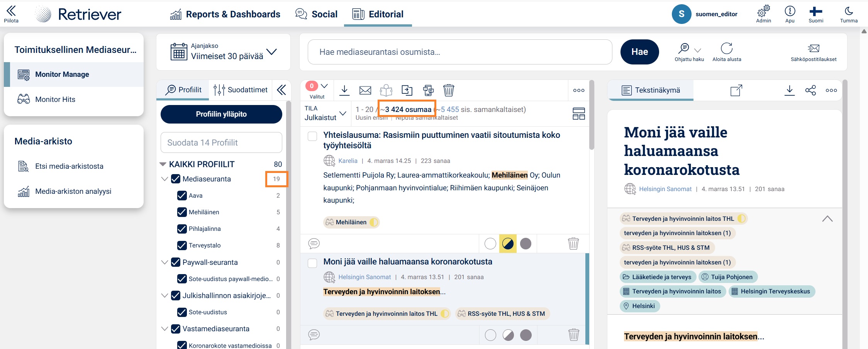The image size is (868, 349).
Task: Collapse the Julkishallinnon asiakirjoje… group
Action: tap(164, 295)
